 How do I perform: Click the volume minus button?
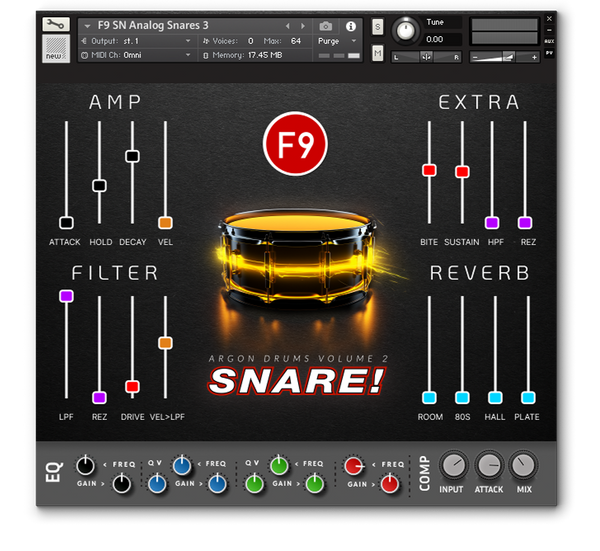(x=475, y=57)
